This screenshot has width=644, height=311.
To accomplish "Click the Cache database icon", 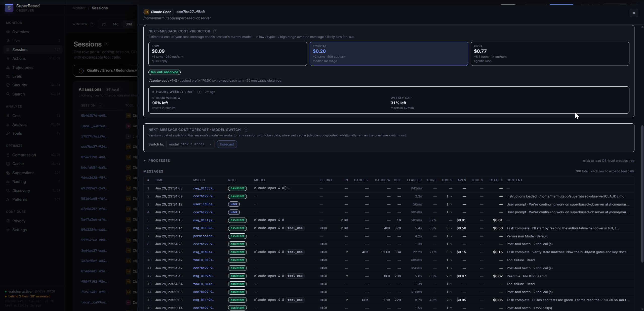I will click(8, 164).
